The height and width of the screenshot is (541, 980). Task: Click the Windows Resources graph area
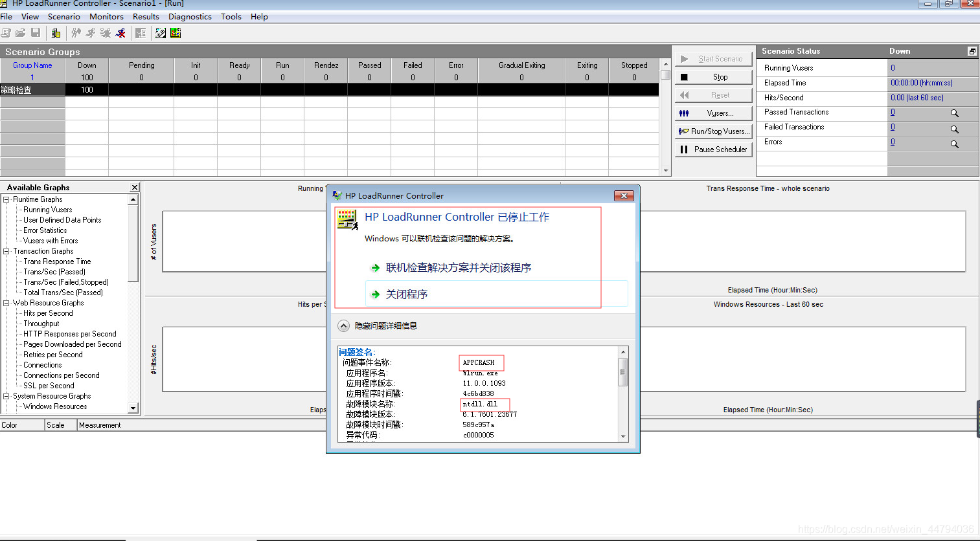coord(802,359)
